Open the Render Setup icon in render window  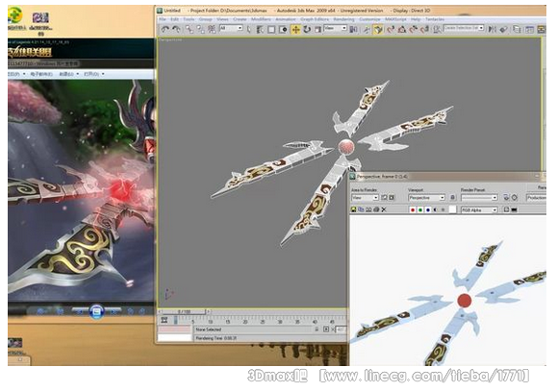tap(506, 197)
